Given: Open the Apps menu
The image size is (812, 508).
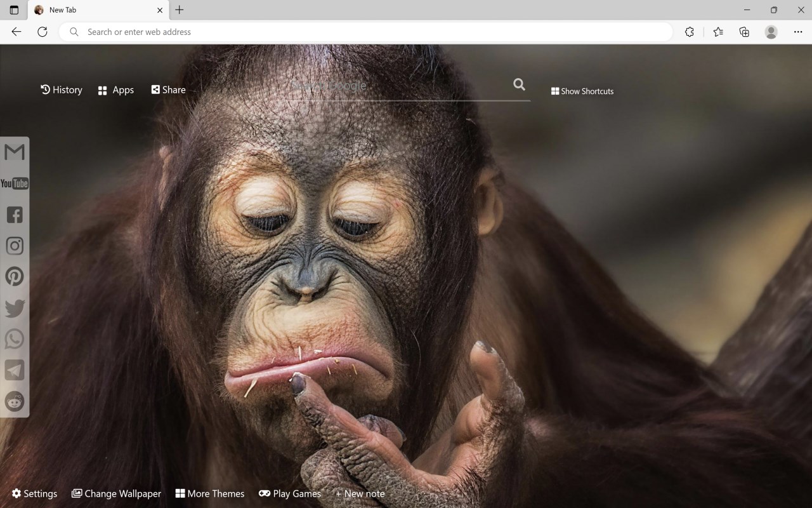Looking at the screenshot, I should click(x=115, y=90).
